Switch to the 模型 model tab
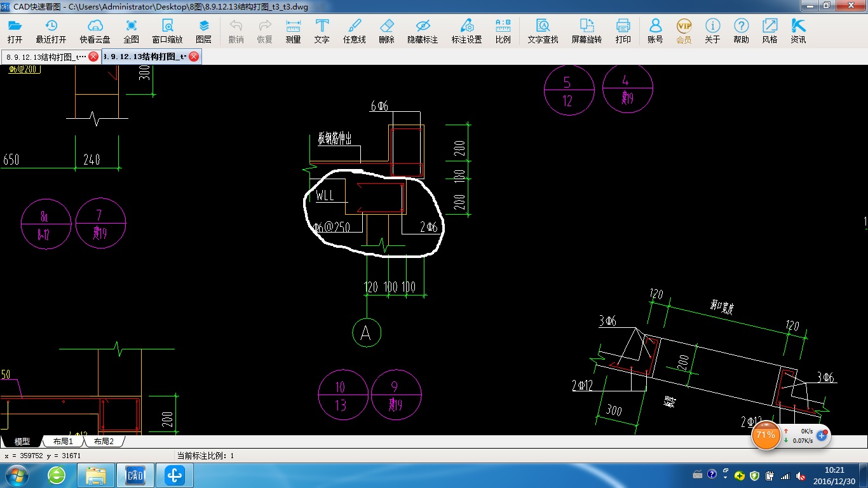Screen dimensions: 868x488 point(22,441)
